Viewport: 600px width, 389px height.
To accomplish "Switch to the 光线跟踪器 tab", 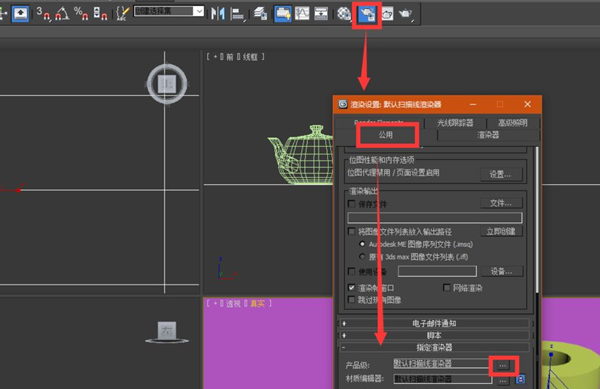I will point(455,122).
